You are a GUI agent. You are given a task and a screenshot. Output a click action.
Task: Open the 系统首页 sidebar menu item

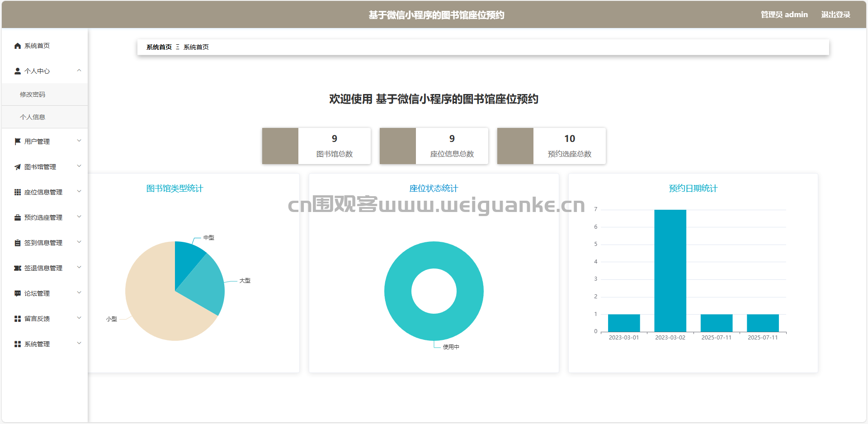click(x=45, y=46)
